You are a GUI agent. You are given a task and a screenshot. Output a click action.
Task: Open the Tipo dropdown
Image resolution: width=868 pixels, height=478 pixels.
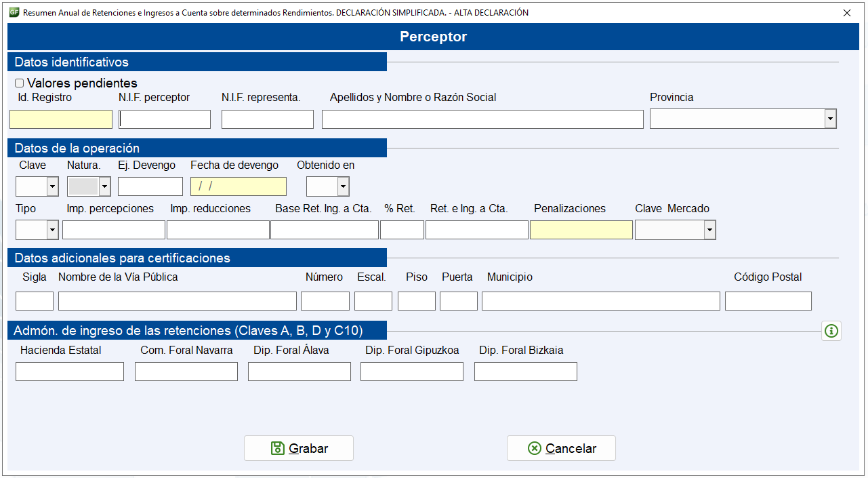click(52, 231)
